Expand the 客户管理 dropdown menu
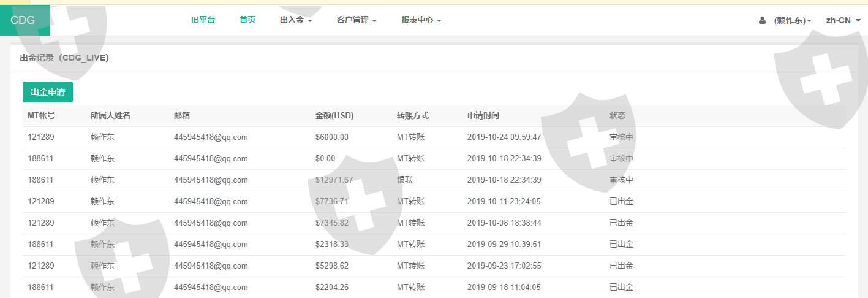Screen dimensions: 868x298 [356, 20]
